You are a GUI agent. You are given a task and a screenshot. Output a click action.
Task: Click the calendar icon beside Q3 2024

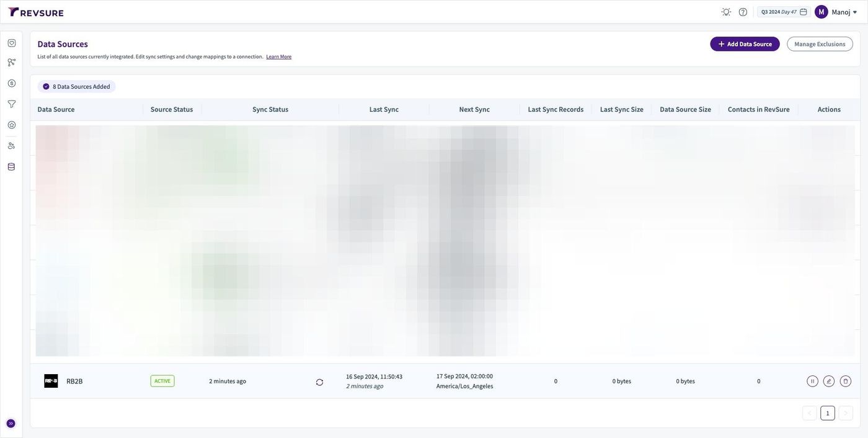tap(804, 12)
